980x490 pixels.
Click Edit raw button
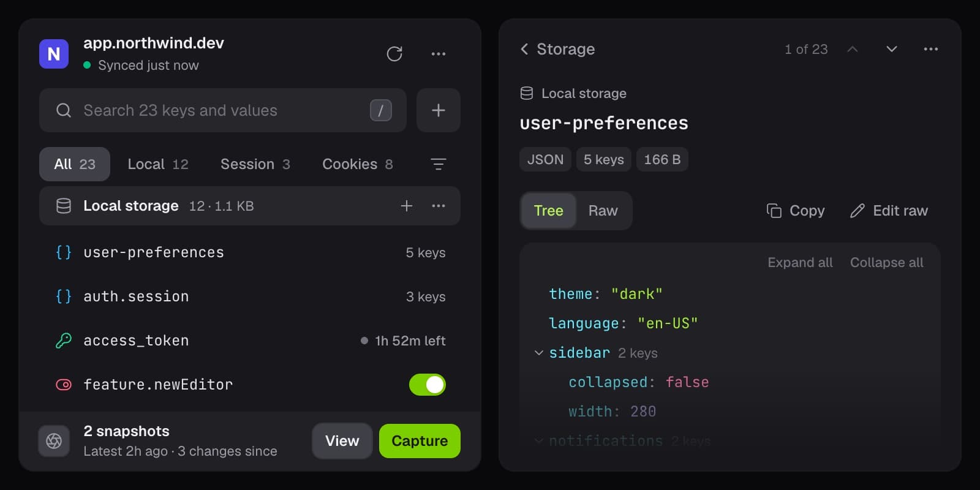(x=889, y=211)
